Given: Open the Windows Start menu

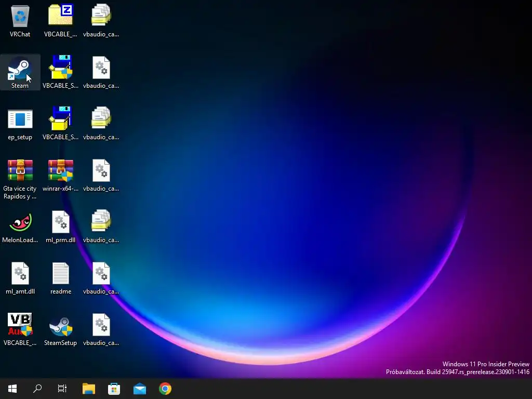Looking at the screenshot, I should tap(12, 389).
